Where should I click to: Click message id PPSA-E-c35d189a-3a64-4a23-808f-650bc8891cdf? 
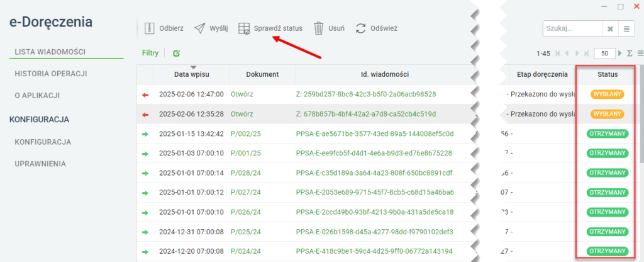point(375,173)
